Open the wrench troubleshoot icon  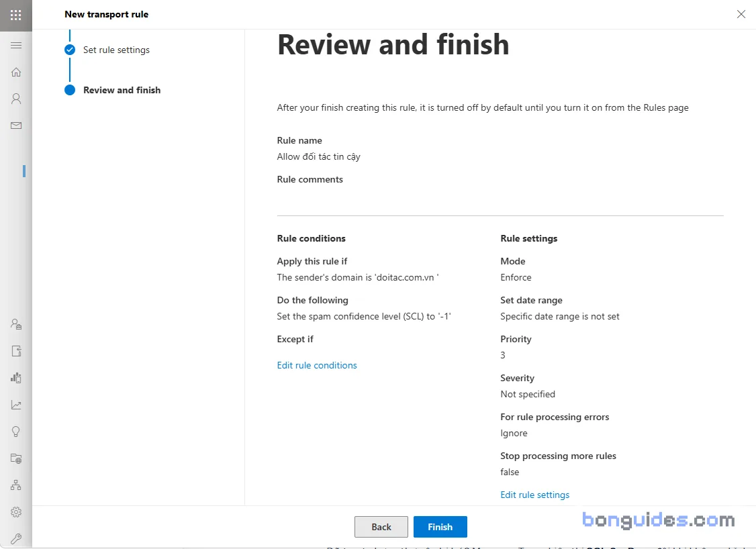coord(16,538)
